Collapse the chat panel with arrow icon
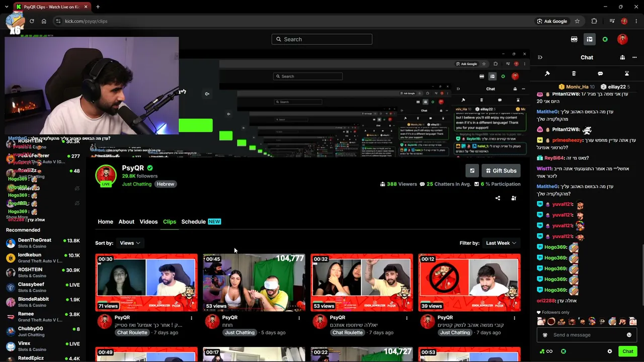 [540, 57]
